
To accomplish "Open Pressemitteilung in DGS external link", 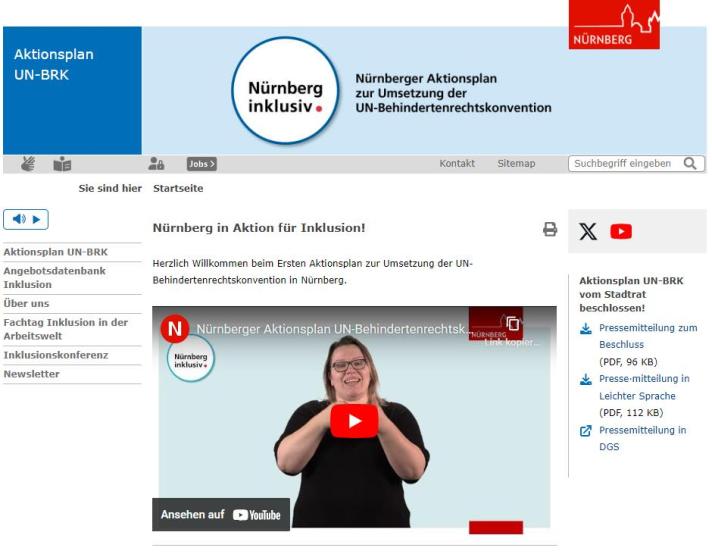I will (x=643, y=438).
